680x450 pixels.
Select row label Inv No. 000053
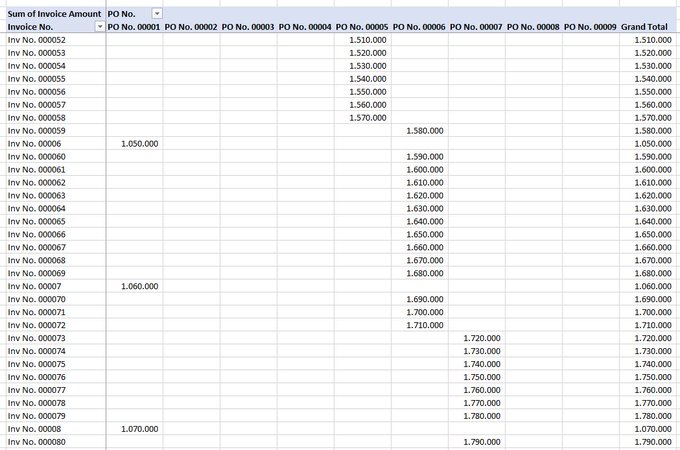point(36,53)
